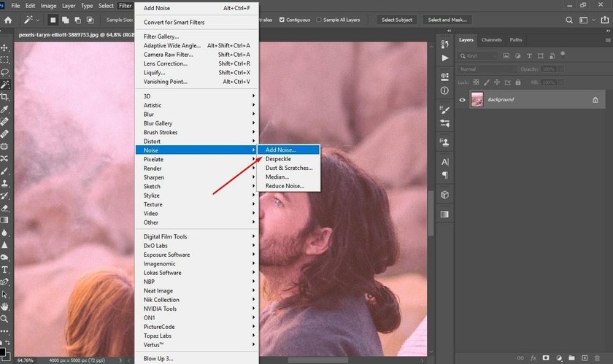Enable the Sample All Layers checkbox
The height and width of the screenshot is (364, 613).
tap(319, 20)
